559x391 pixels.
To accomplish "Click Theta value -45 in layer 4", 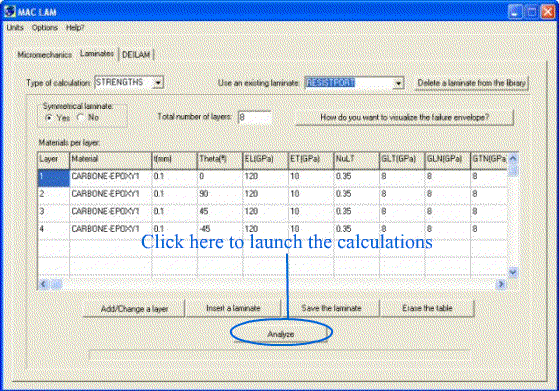I will tap(220, 230).
